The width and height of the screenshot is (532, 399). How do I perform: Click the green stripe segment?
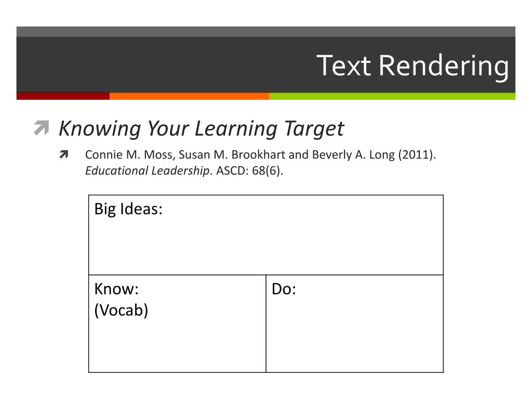pyautogui.click(x=392, y=96)
